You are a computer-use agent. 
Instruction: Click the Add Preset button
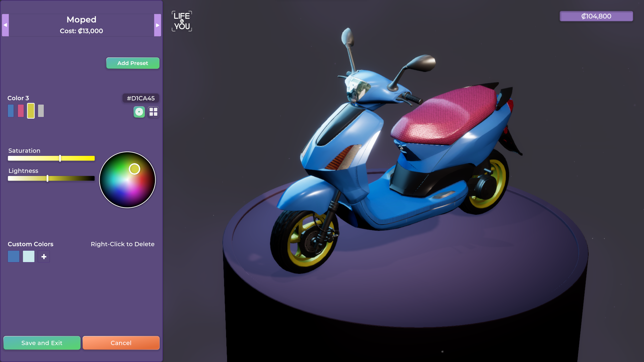tap(132, 63)
